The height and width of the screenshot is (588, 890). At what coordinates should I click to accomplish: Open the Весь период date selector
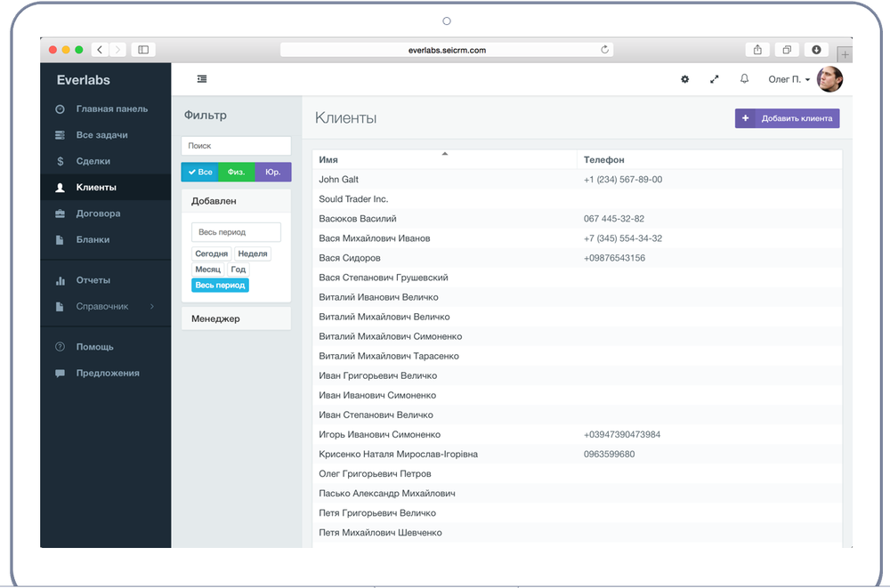235,231
